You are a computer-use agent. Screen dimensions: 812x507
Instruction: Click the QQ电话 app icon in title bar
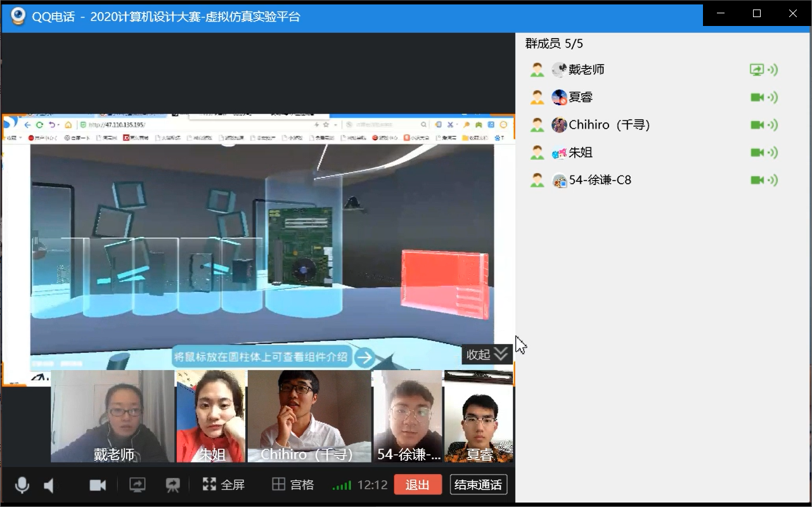click(18, 16)
